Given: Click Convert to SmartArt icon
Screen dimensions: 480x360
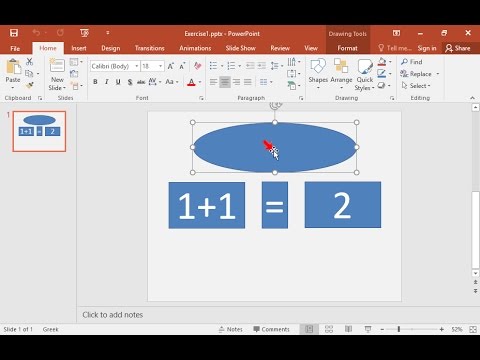Looking at the screenshot, I should click(292, 86).
